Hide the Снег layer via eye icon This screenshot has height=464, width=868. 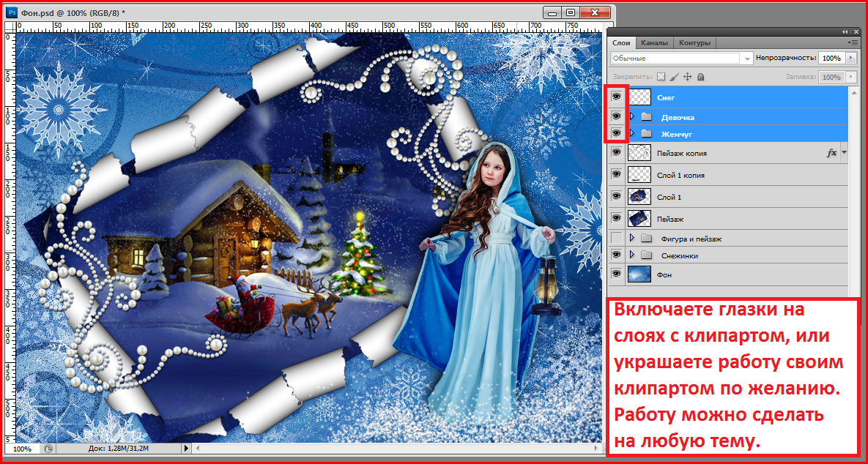tap(616, 97)
